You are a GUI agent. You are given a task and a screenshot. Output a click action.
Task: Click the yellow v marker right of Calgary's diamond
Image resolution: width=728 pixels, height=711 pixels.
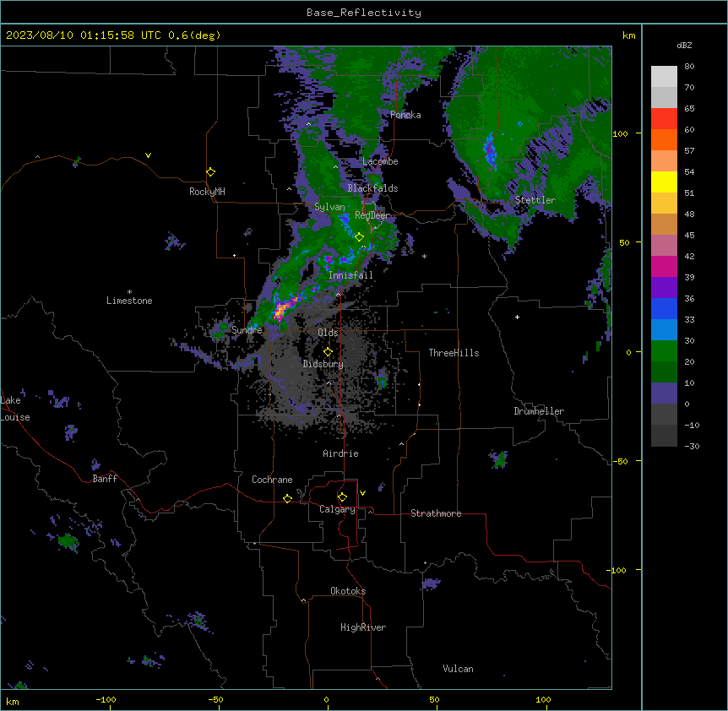tap(362, 493)
